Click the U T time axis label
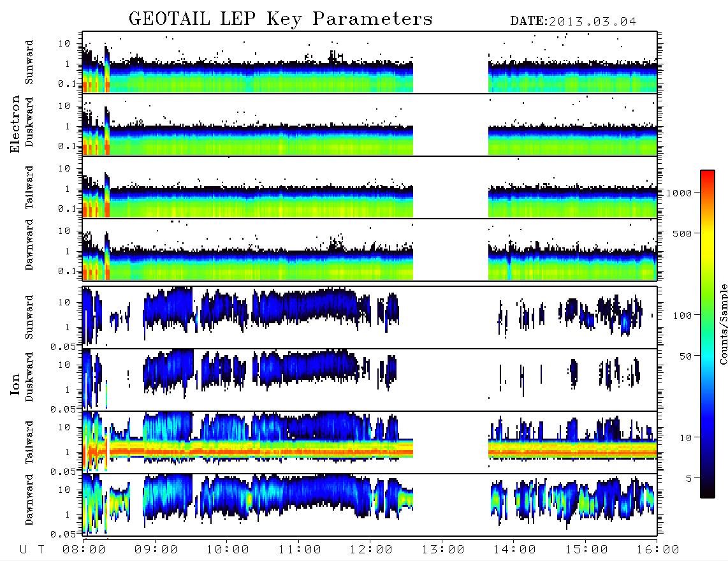728x561 pixels. [x=32, y=550]
